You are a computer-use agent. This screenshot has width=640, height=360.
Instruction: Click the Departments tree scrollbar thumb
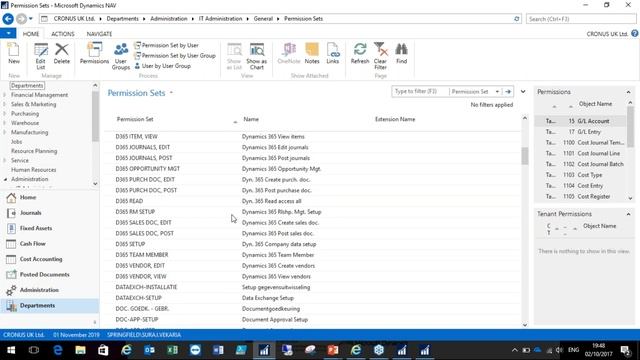95,116
